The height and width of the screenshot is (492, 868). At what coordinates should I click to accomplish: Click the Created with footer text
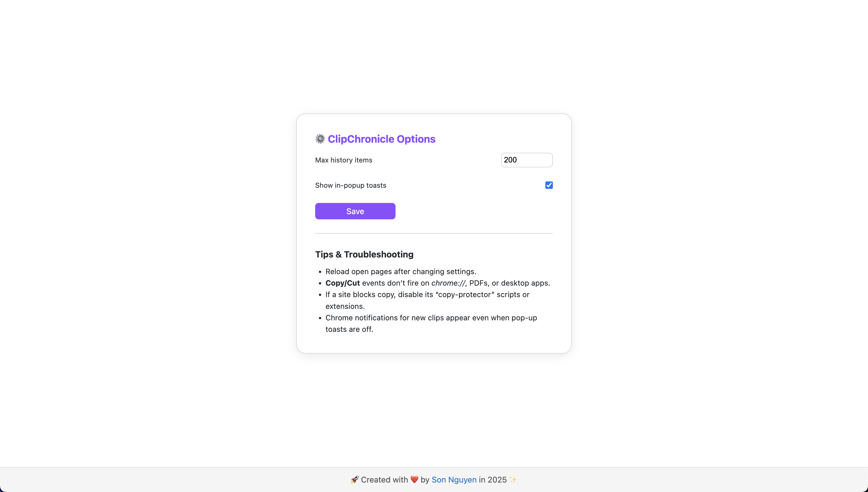[384, 479]
